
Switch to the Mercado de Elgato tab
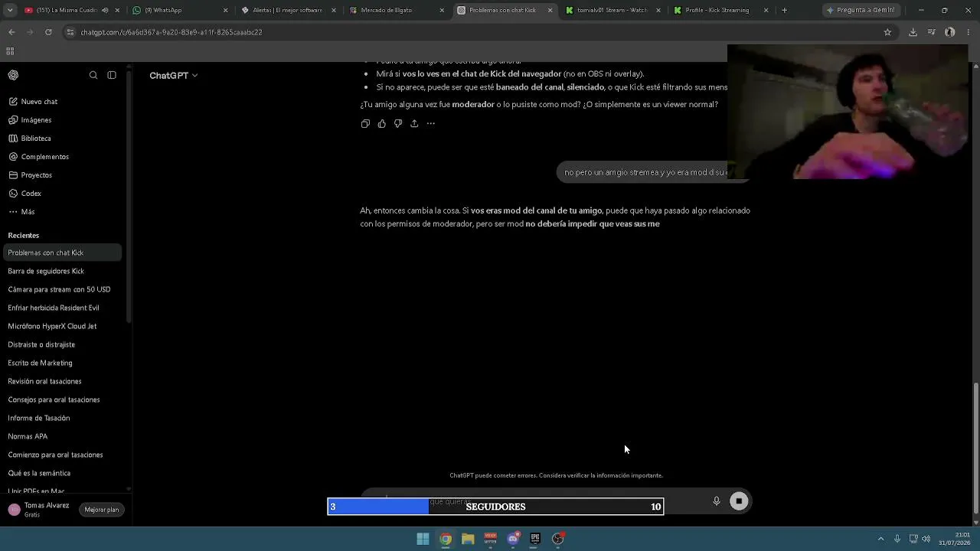[x=397, y=10]
